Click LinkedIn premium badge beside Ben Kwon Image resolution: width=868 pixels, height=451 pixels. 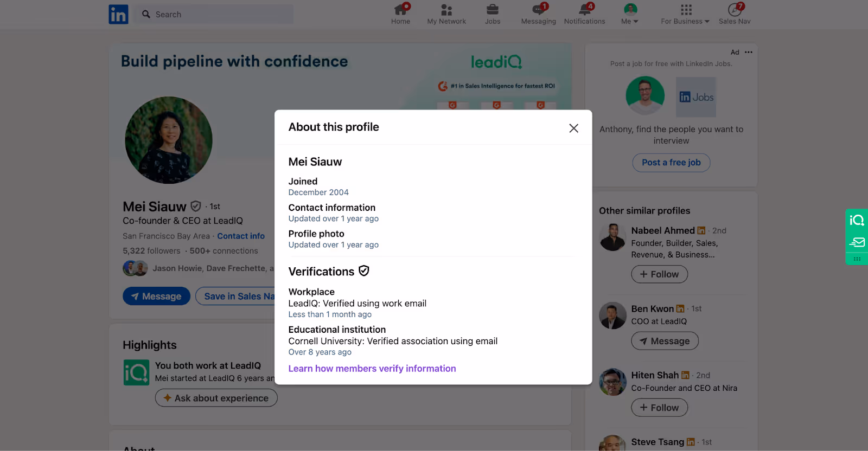click(x=680, y=308)
